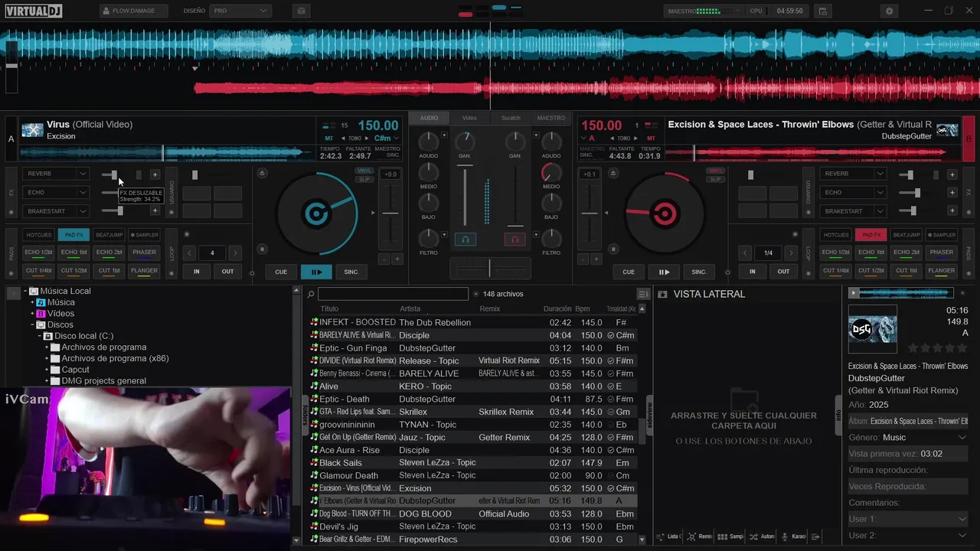Double loop length on deck B
The image size is (980, 551).
point(791,253)
